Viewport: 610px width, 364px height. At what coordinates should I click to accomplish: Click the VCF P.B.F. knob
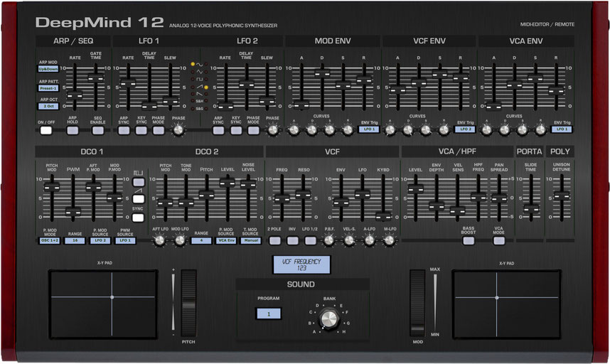[328, 241]
